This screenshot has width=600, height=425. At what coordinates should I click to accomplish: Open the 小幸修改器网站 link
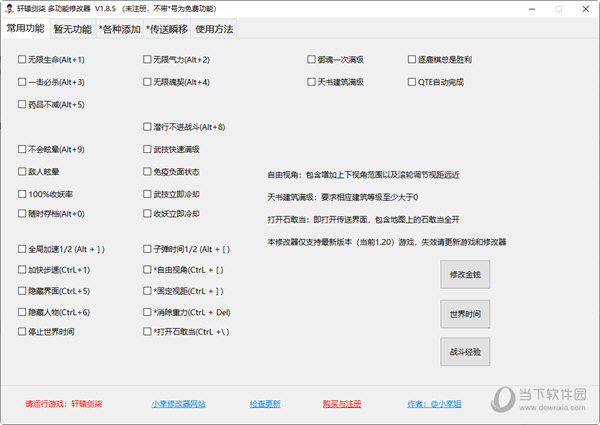(x=178, y=404)
